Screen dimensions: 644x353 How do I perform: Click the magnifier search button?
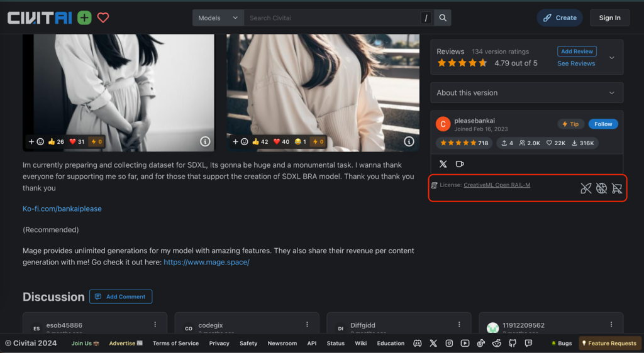click(x=443, y=18)
